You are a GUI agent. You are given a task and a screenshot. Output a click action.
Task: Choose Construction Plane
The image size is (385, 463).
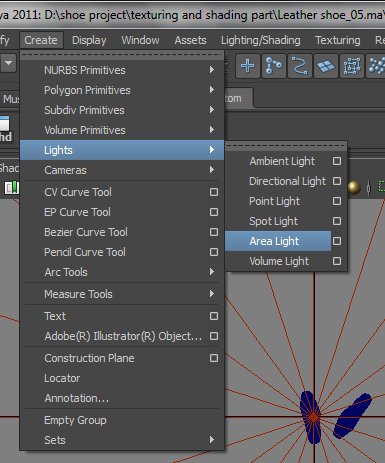point(89,358)
